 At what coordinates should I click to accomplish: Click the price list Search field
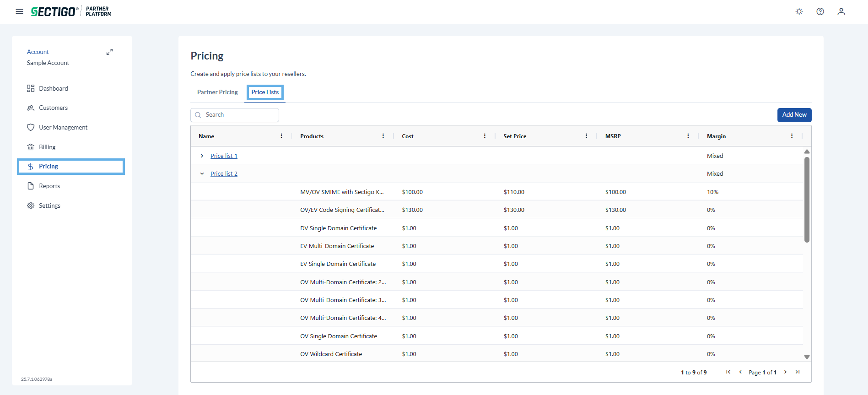(235, 115)
